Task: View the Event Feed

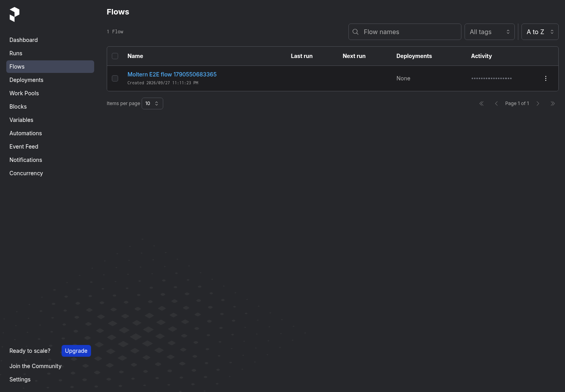Action: pyautogui.click(x=50, y=147)
